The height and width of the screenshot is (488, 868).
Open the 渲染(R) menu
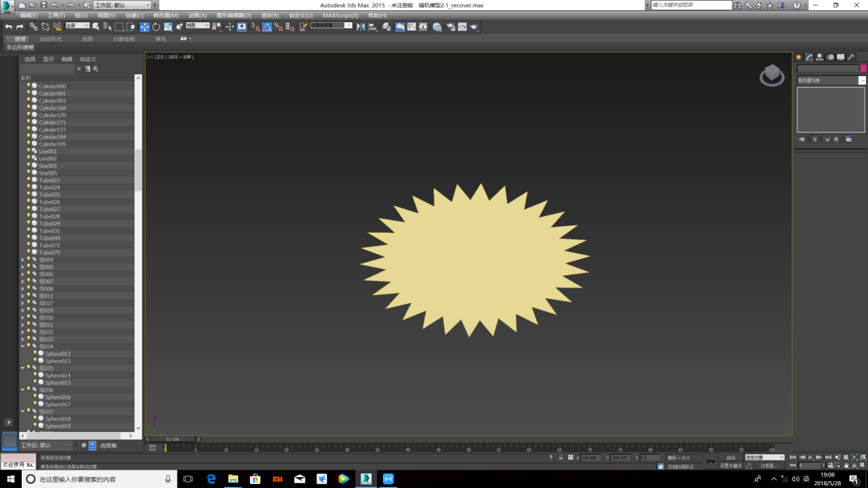point(270,15)
